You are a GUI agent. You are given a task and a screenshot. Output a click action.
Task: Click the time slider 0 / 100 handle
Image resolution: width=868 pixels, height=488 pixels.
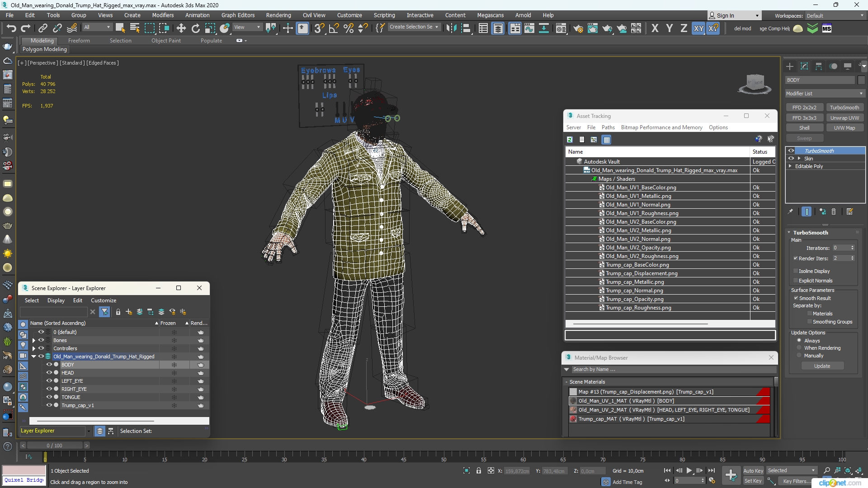point(54,446)
